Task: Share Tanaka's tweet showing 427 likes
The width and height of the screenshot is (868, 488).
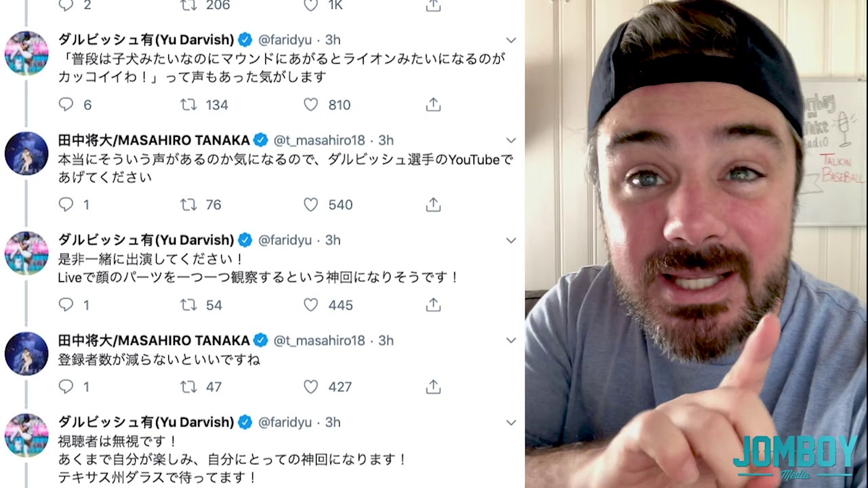Action: (x=433, y=387)
